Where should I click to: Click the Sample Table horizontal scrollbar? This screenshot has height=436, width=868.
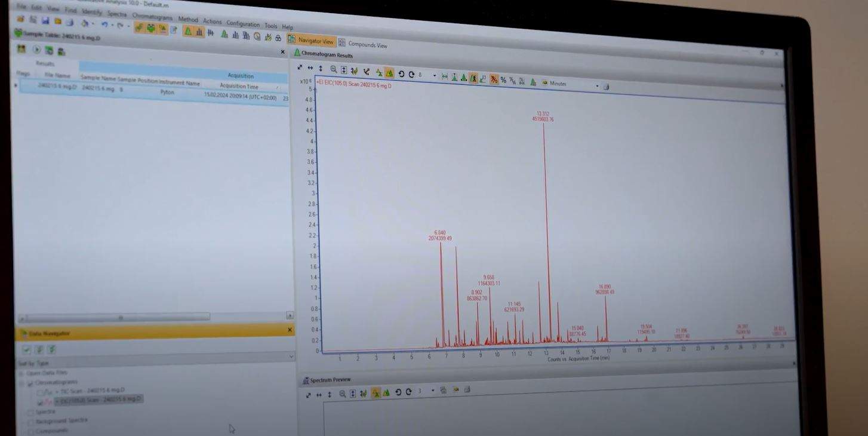coord(119,317)
